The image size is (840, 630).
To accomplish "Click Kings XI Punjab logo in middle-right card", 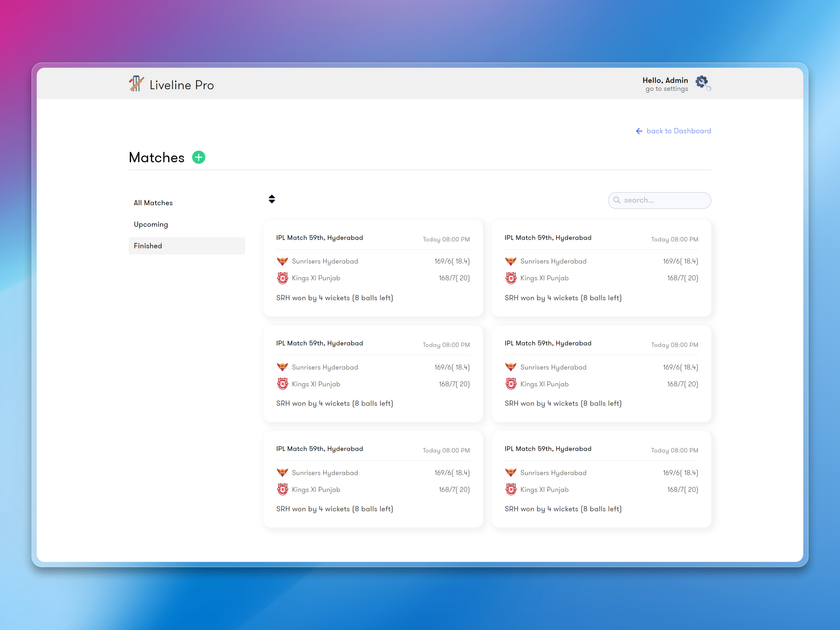I will tap(511, 384).
